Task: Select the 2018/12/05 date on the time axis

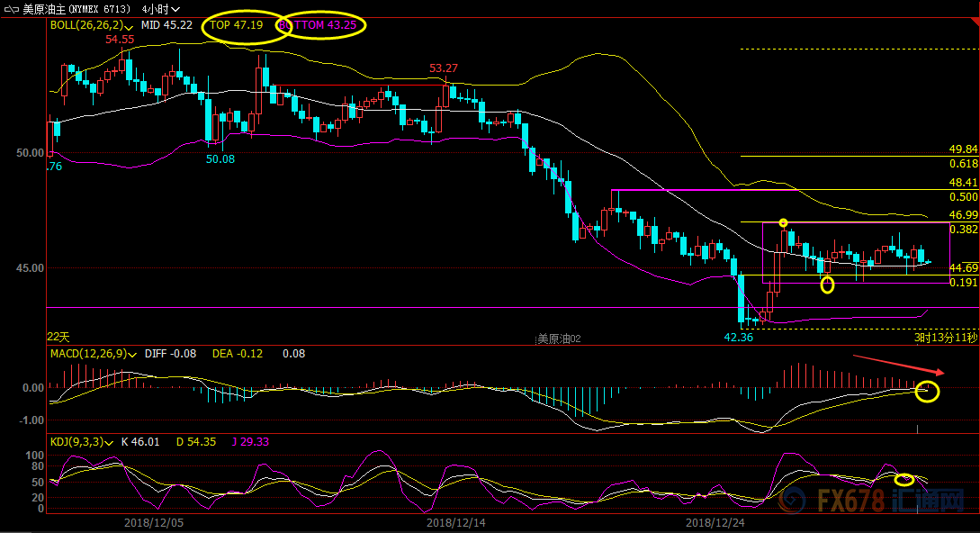Action: click(153, 522)
